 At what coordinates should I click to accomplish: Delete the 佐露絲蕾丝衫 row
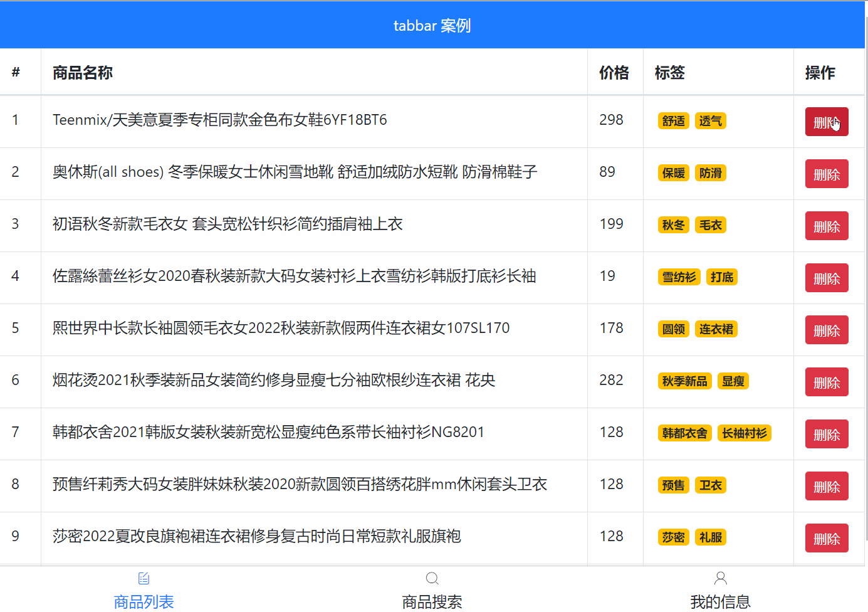827,278
